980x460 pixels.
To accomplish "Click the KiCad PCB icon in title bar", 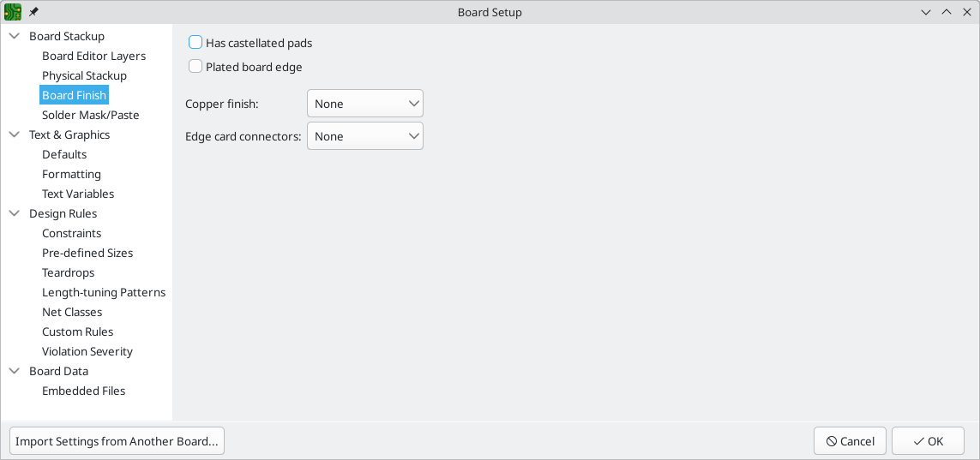I will pyautogui.click(x=13, y=12).
